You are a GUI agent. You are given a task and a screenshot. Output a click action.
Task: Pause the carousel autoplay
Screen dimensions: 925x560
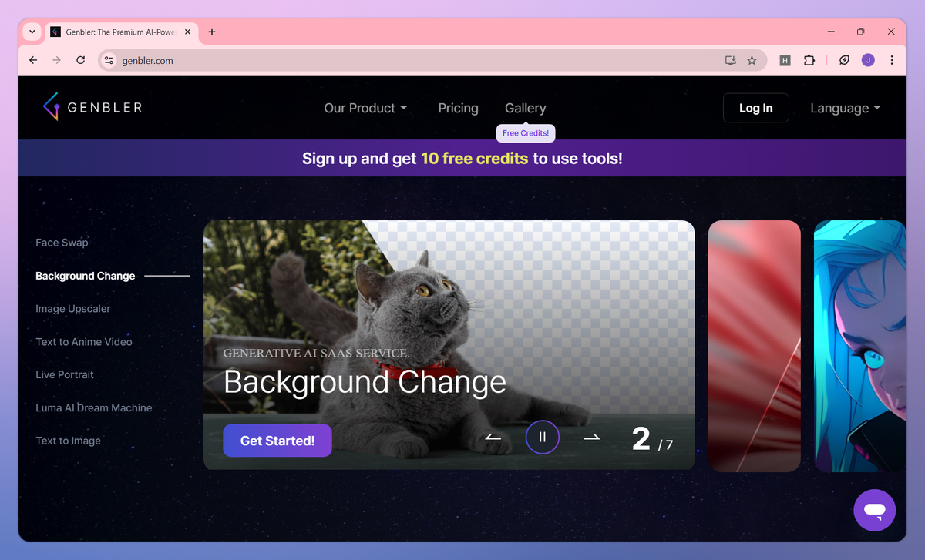pyautogui.click(x=542, y=437)
